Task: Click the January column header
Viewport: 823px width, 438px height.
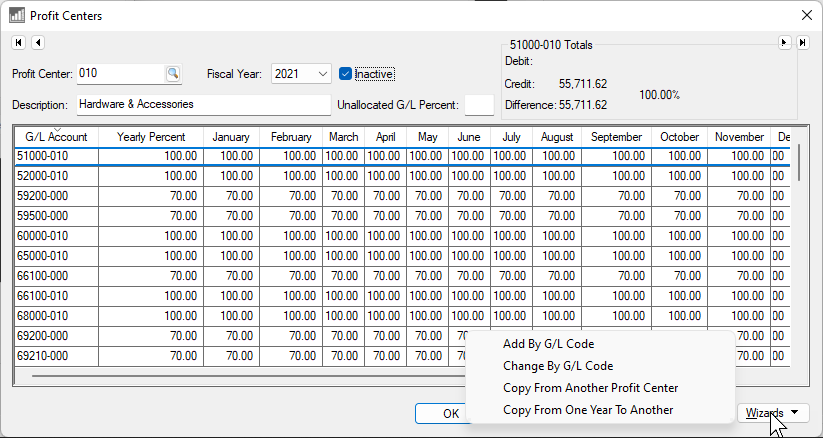Action: click(x=231, y=137)
